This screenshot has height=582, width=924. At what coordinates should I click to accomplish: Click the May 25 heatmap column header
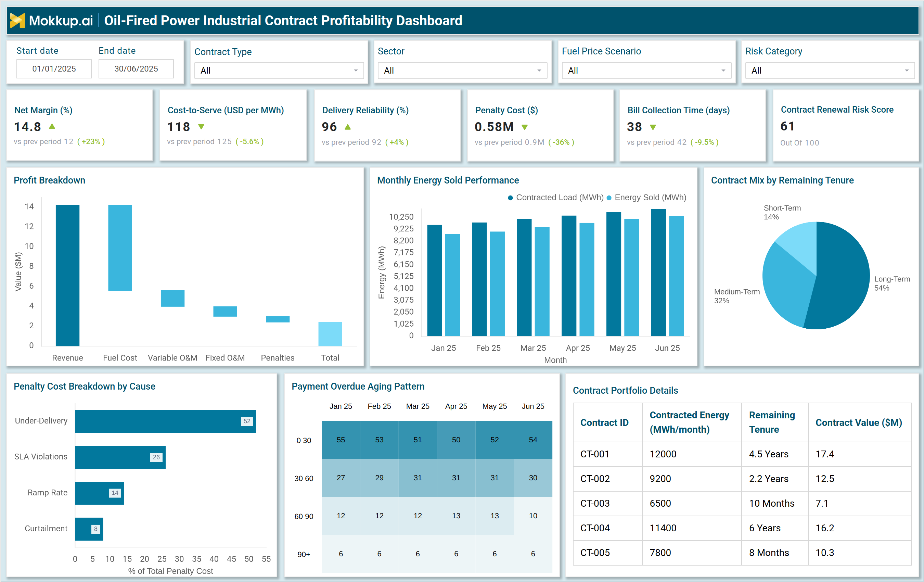point(495,406)
